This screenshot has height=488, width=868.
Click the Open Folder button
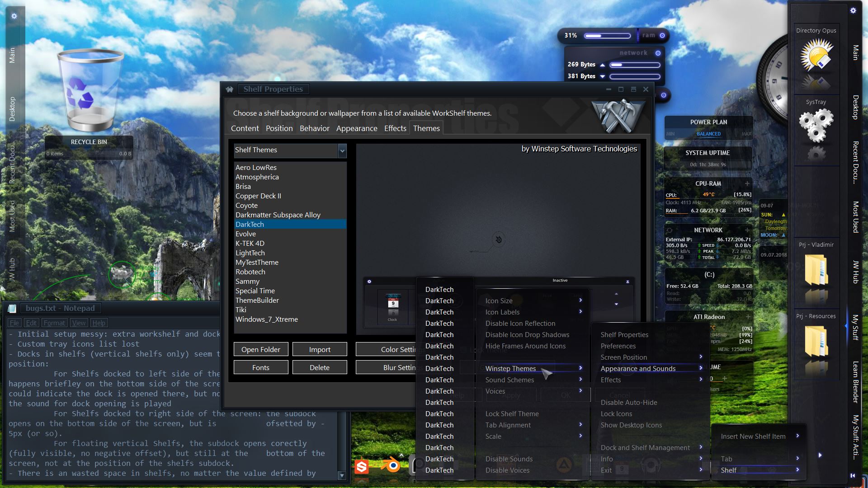[260, 349]
